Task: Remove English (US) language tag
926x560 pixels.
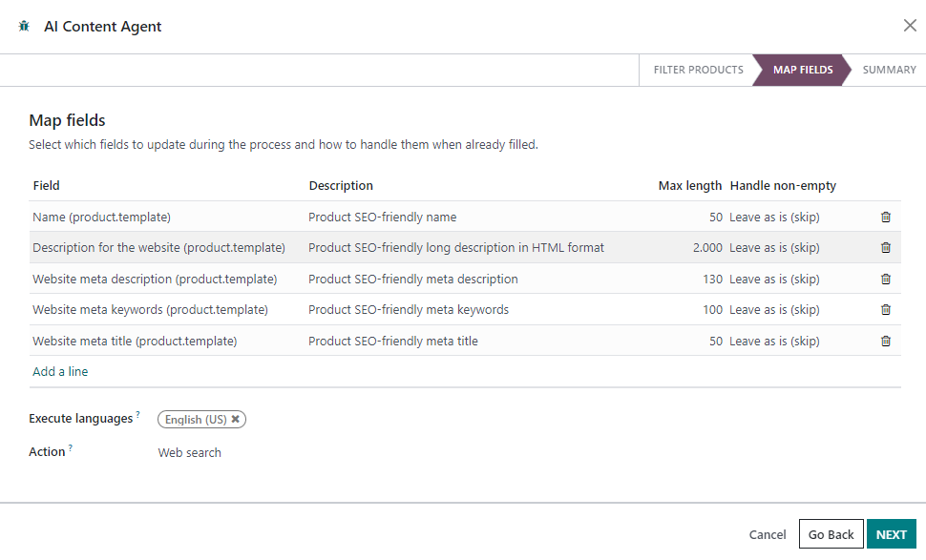Action: click(236, 419)
